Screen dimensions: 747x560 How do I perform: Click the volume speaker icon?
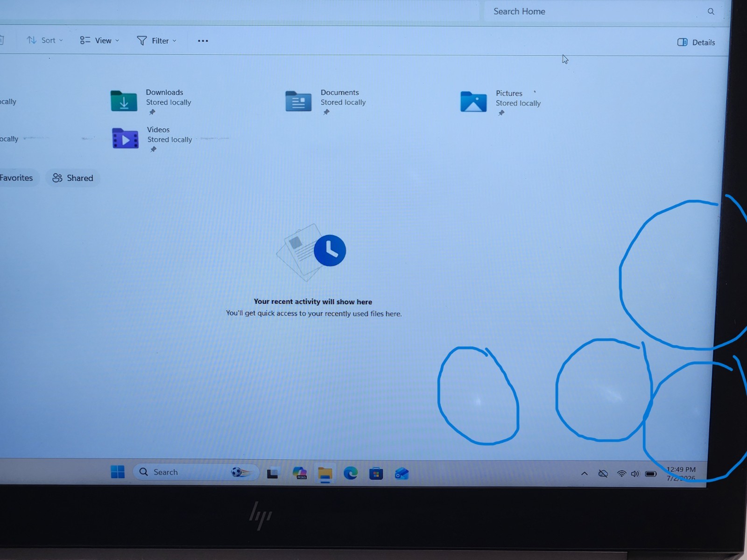click(635, 474)
